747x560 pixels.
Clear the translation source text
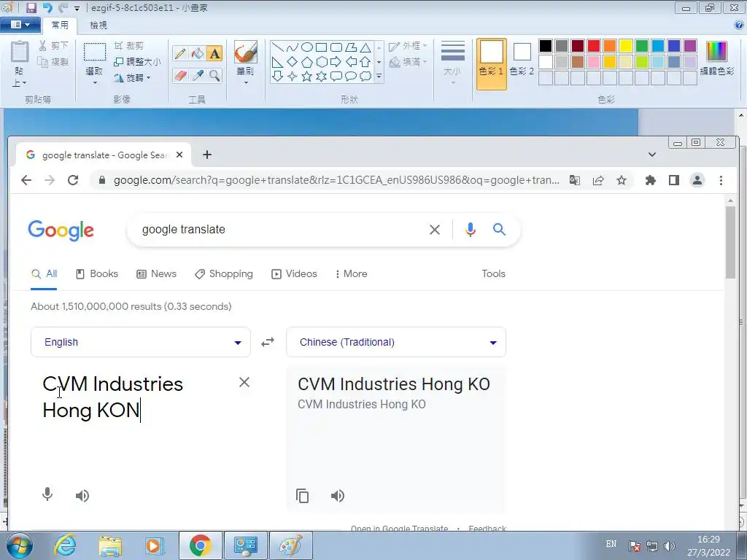(244, 382)
